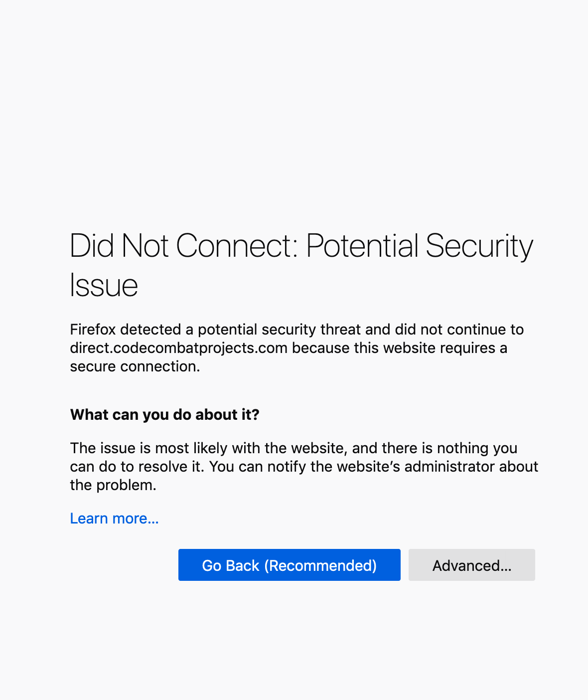Click the words 'did not continue to'

coord(459,330)
